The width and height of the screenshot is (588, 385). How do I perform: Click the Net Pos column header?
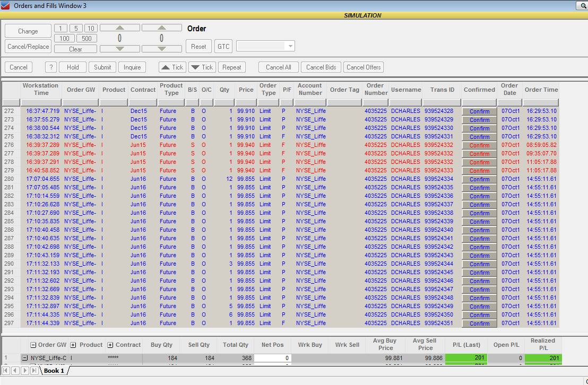click(x=273, y=345)
